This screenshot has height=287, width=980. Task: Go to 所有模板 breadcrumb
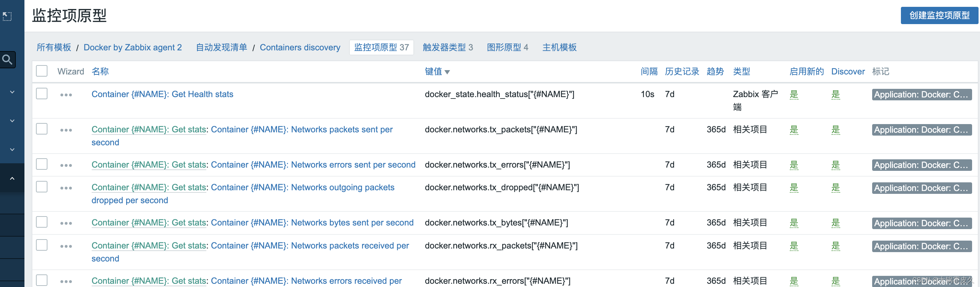pyautogui.click(x=54, y=47)
